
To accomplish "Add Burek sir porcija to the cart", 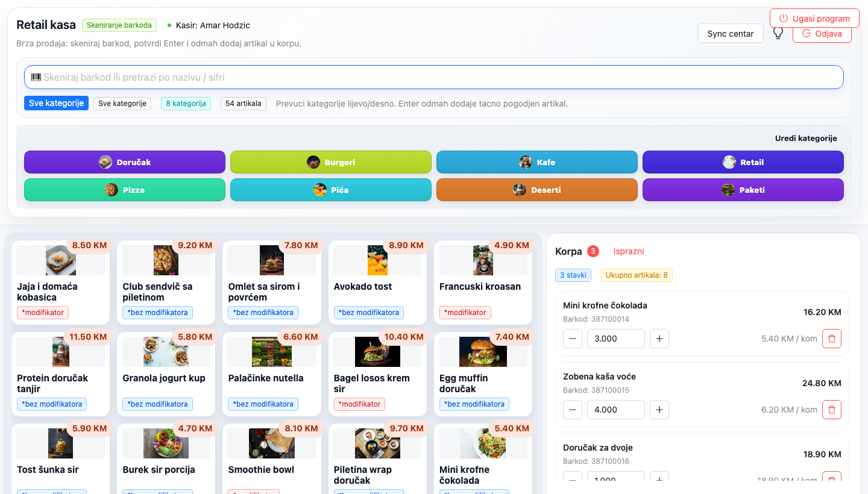I will (166, 458).
